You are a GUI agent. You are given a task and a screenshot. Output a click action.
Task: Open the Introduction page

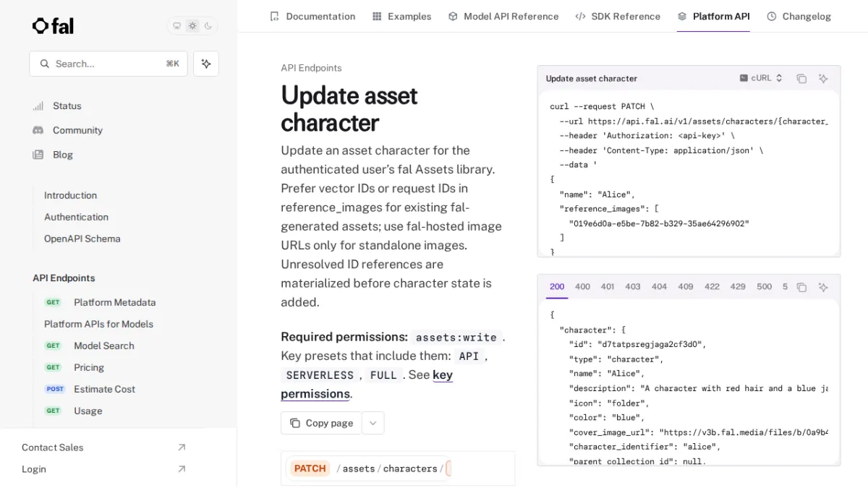pyautogui.click(x=70, y=195)
